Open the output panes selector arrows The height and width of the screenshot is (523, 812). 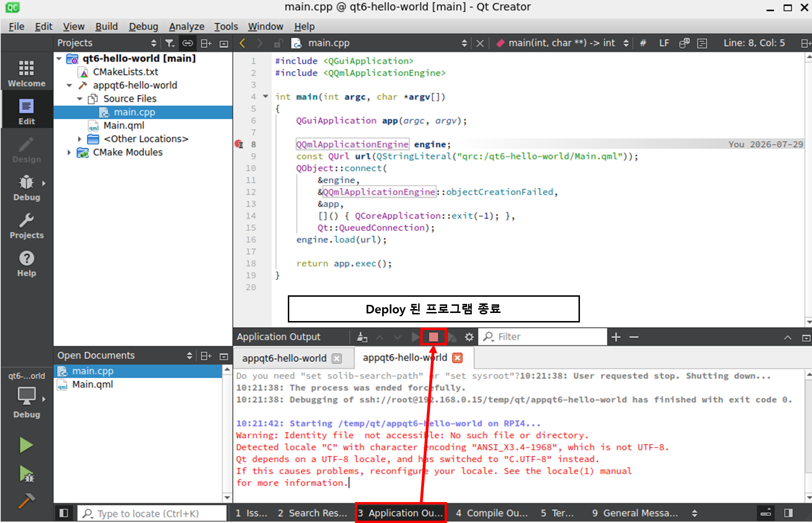(695, 513)
